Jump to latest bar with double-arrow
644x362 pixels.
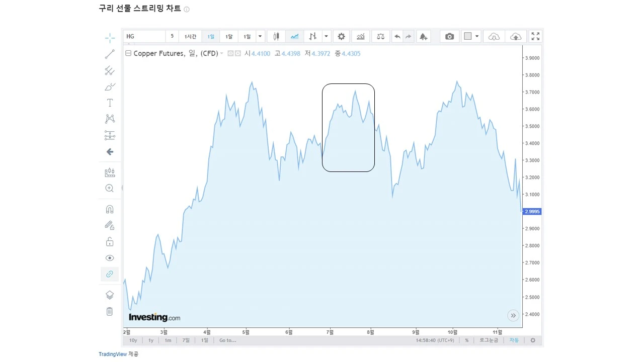point(513,316)
